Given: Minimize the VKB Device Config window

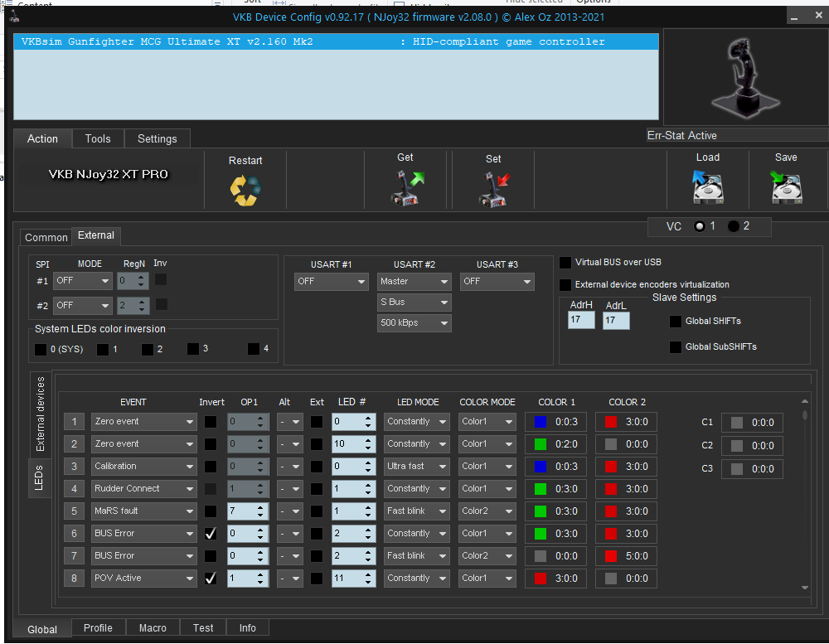Looking at the screenshot, I should click(793, 17).
